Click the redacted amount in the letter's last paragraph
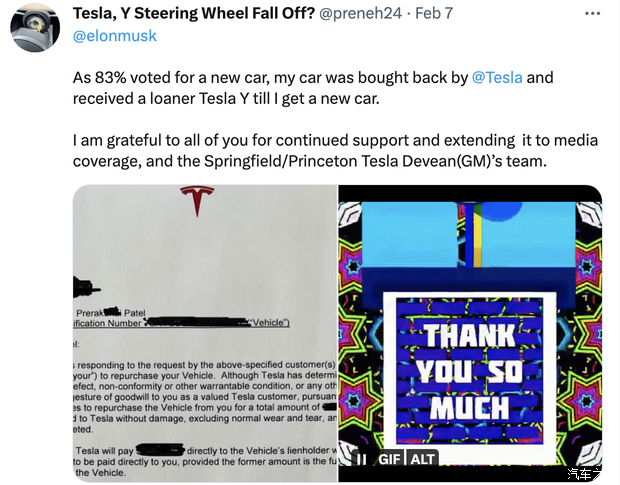Viewport: 620px width, 485px height. 162,451
